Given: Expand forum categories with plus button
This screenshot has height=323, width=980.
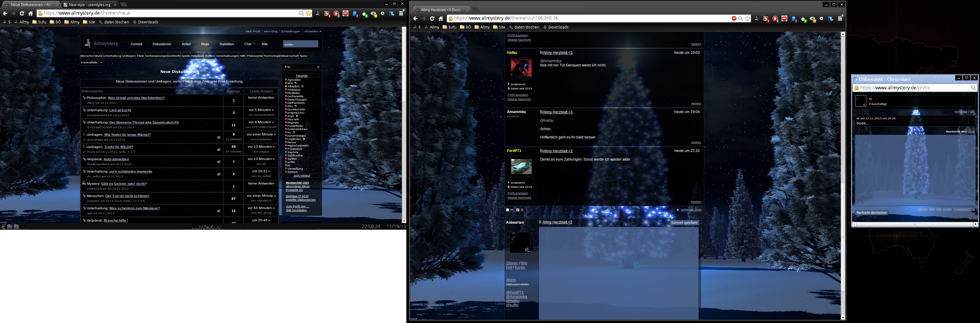Looking at the screenshot, I should 101,63.
